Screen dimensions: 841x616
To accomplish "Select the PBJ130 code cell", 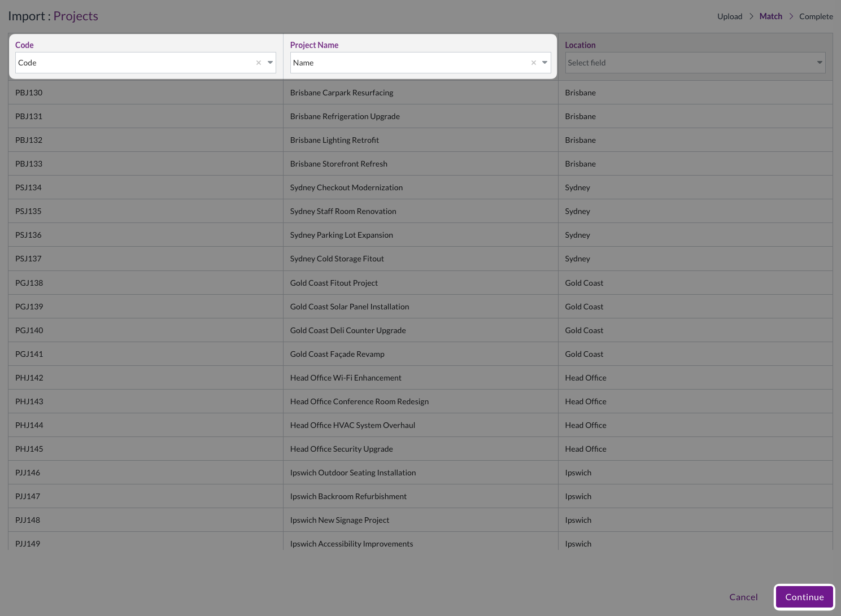I will point(29,93).
